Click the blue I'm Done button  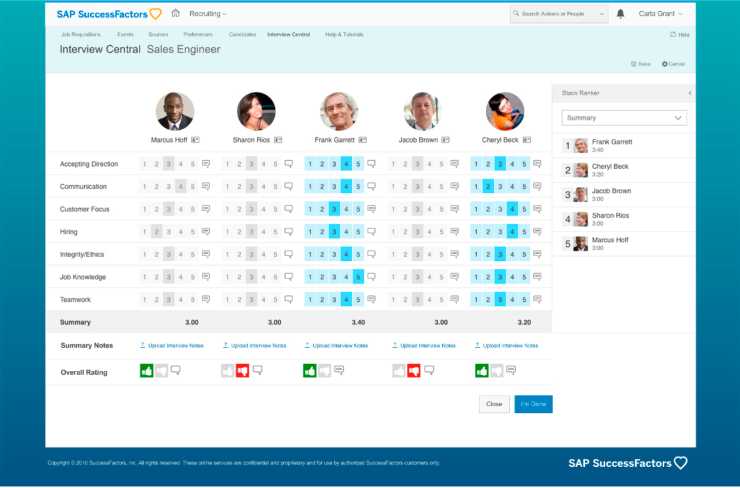point(533,404)
